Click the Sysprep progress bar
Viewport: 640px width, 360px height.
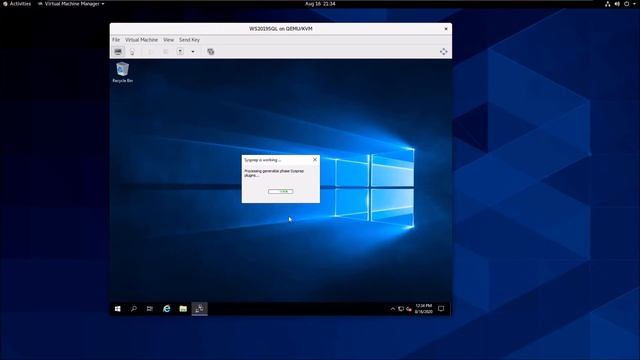pyautogui.click(x=280, y=191)
